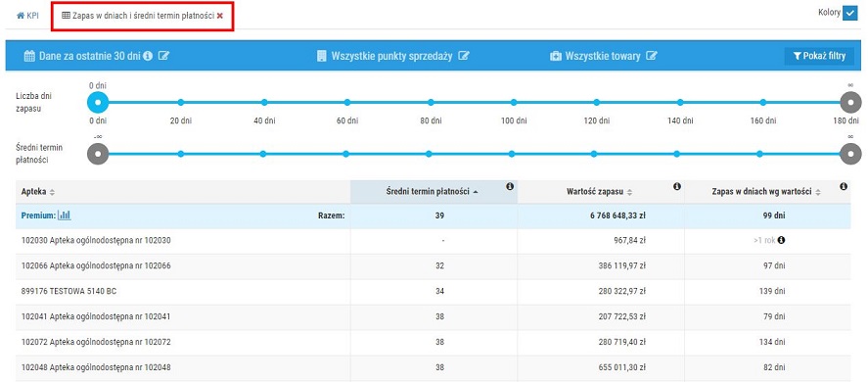This screenshot has width=868, height=382.
Task: Click total 99 dni cell
Action: coord(773,215)
